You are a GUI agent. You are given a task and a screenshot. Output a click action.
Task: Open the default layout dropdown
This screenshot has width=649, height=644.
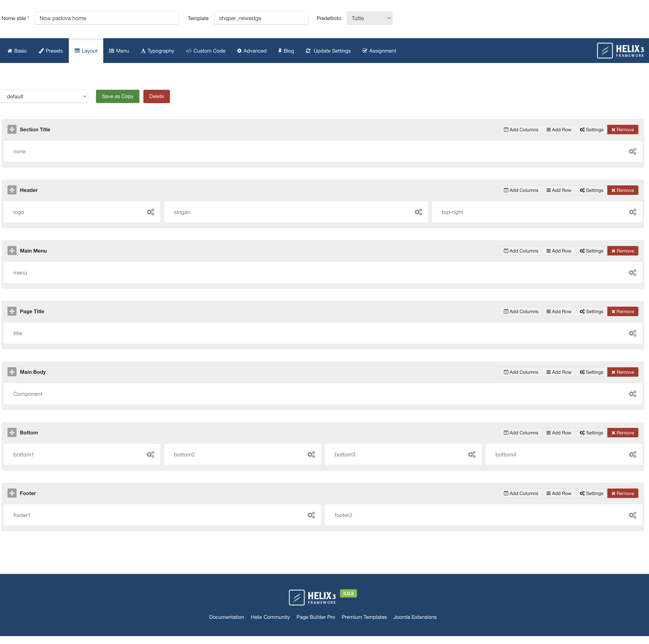click(x=45, y=96)
